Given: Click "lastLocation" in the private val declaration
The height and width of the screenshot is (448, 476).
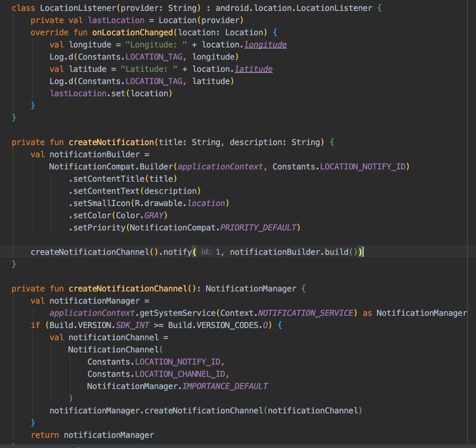Looking at the screenshot, I should point(116,20).
